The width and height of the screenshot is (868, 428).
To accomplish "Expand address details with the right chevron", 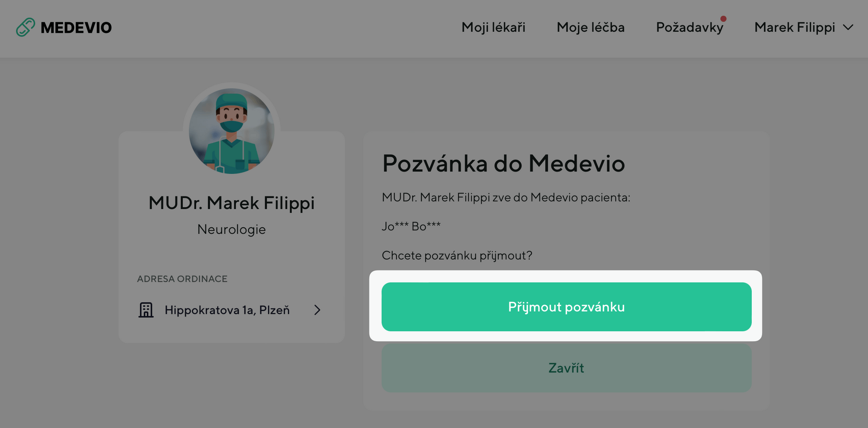I will point(317,310).
